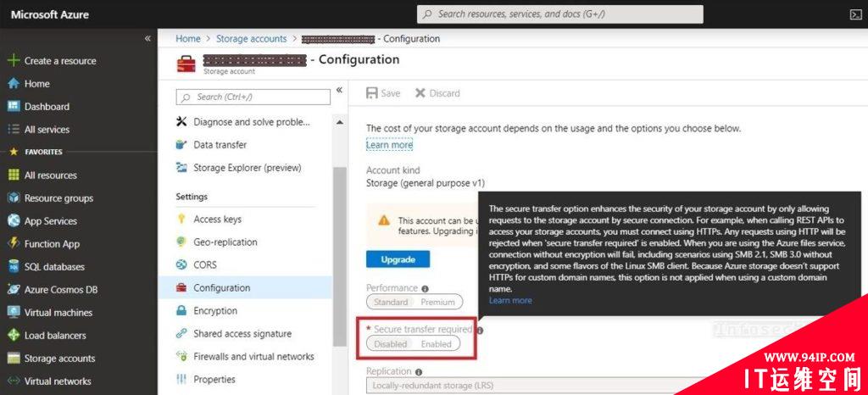Click the Microsoft Azure logo text

coord(50,15)
